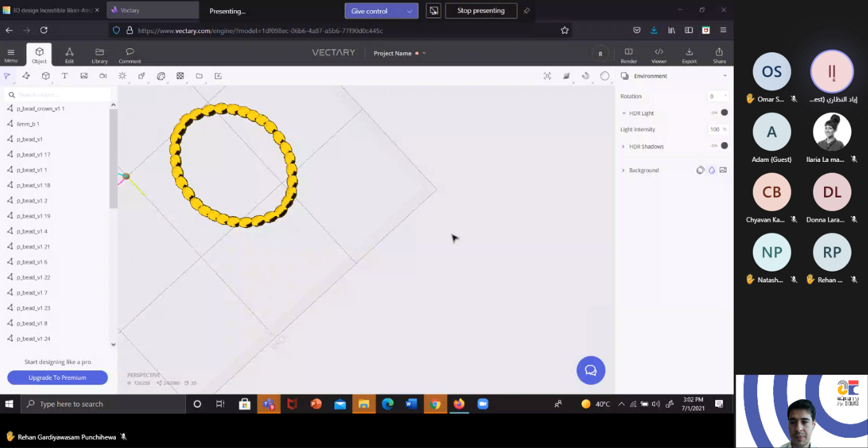This screenshot has width=868, height=448.
Task: Open the Comment tab
Action: (130, 55)
